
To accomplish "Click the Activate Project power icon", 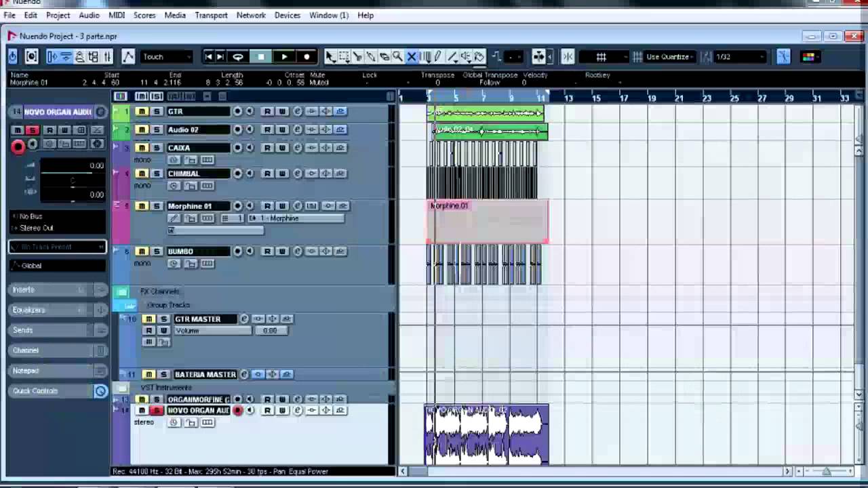I will [13, 57].
